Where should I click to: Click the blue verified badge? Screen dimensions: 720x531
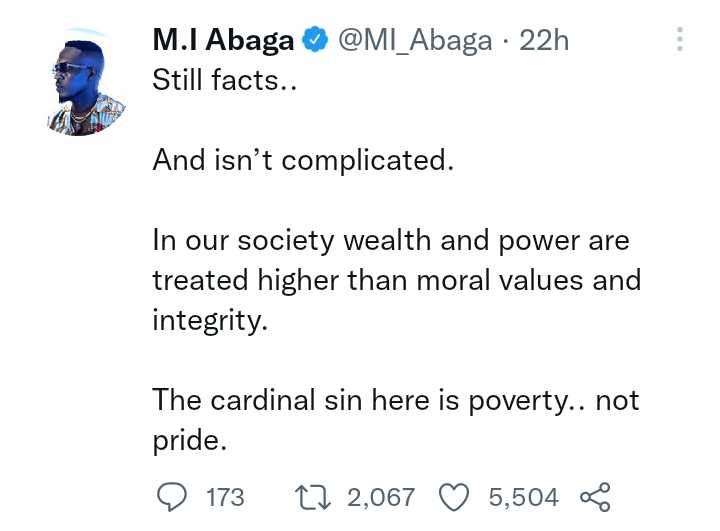pos(315,40)
